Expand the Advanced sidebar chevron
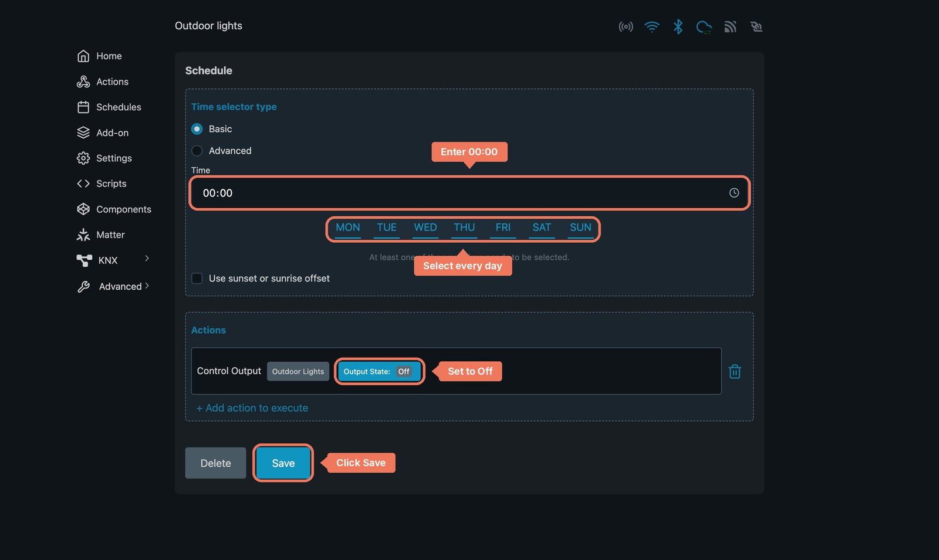Viewport: 939px width, 560px height. (x=147, y=286)
